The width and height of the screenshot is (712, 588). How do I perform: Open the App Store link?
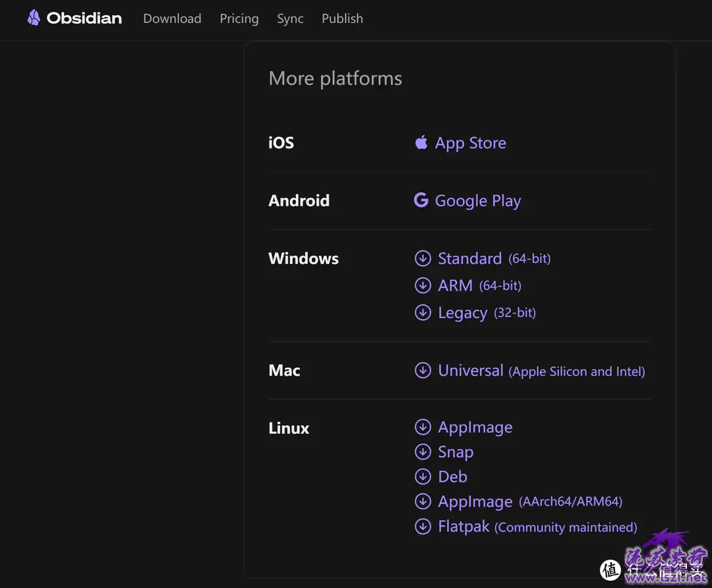coord(471,143)
